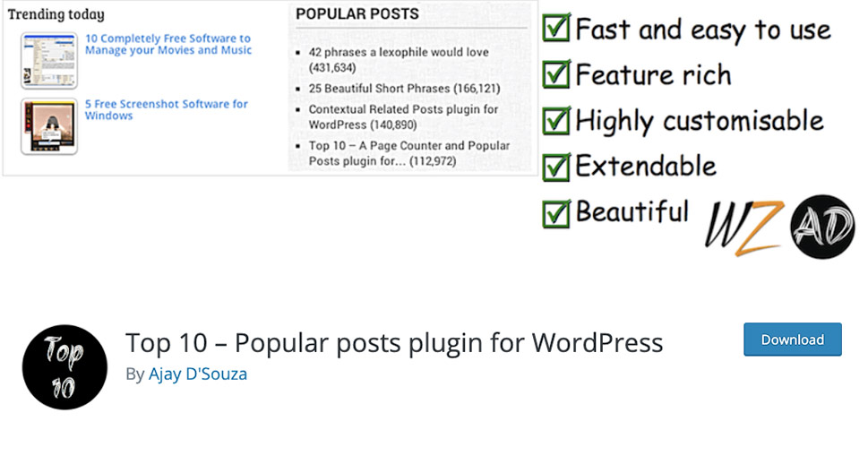Toggle the 'Highly customisable' checkbox
Viewport: 868px width, 464px height.
point(555,120)
